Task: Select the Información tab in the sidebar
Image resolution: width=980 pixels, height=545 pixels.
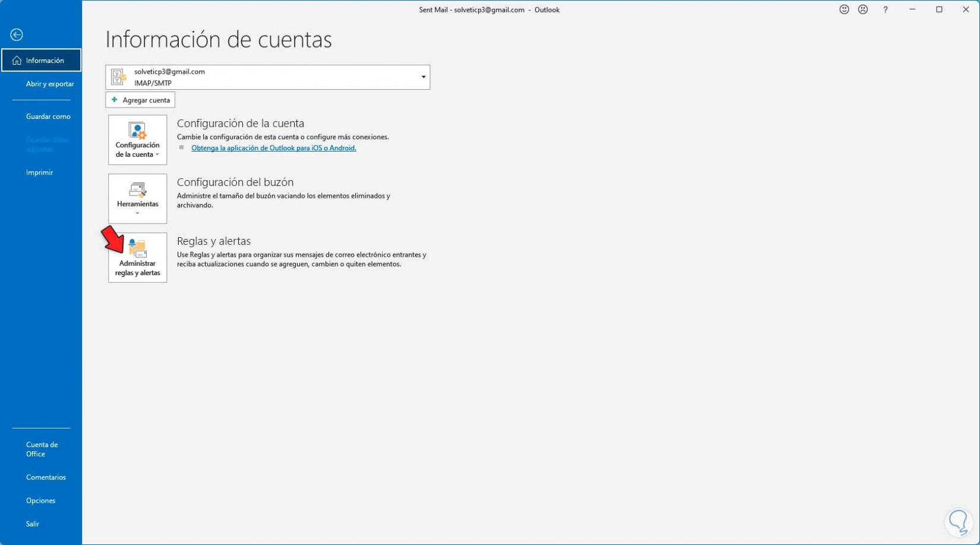Action: (x=41, y=60)
